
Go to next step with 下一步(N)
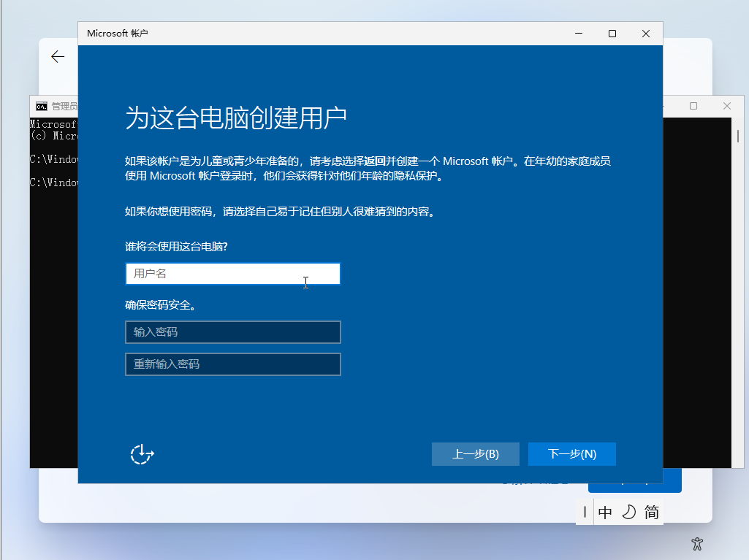[x=571, y=454]
